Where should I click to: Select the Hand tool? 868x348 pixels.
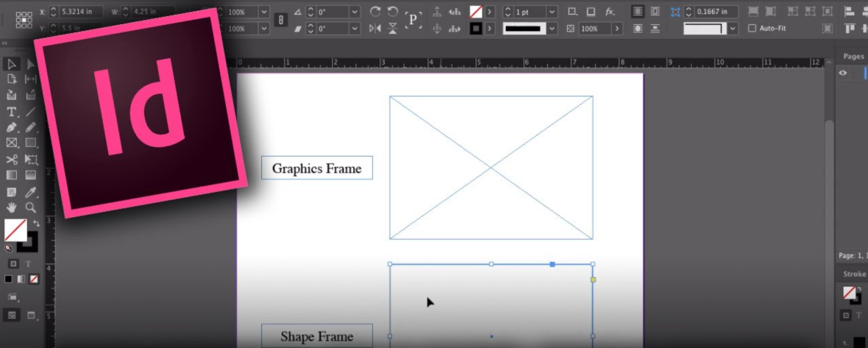11,207
